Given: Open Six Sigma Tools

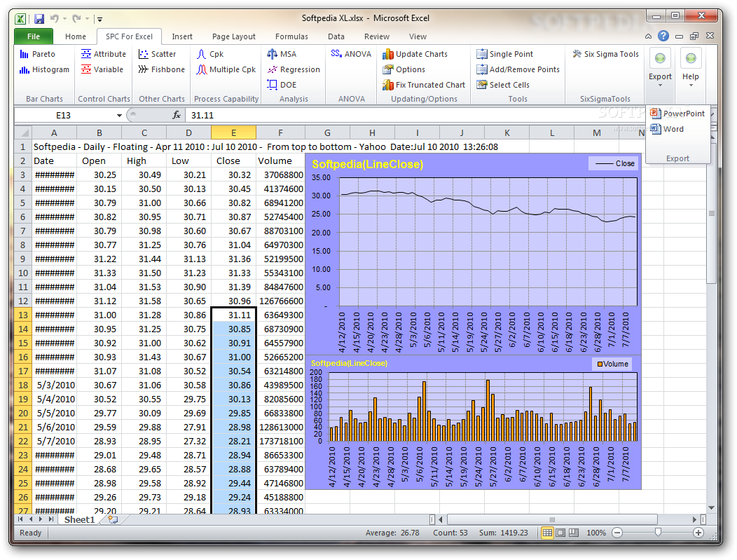Looking at the screenshot, I should (605, 54).
